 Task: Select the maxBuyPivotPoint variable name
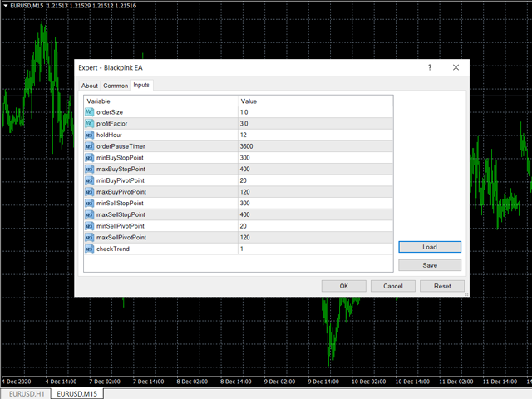click(121, 192)
